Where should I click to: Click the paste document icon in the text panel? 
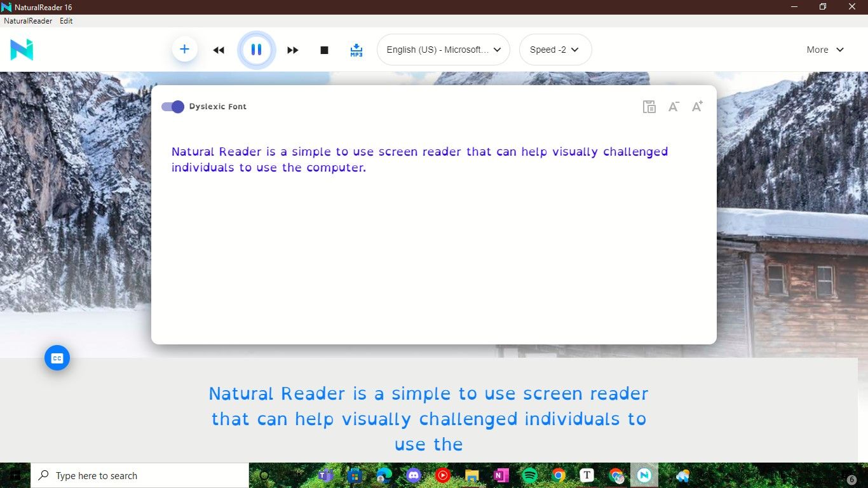649,106
